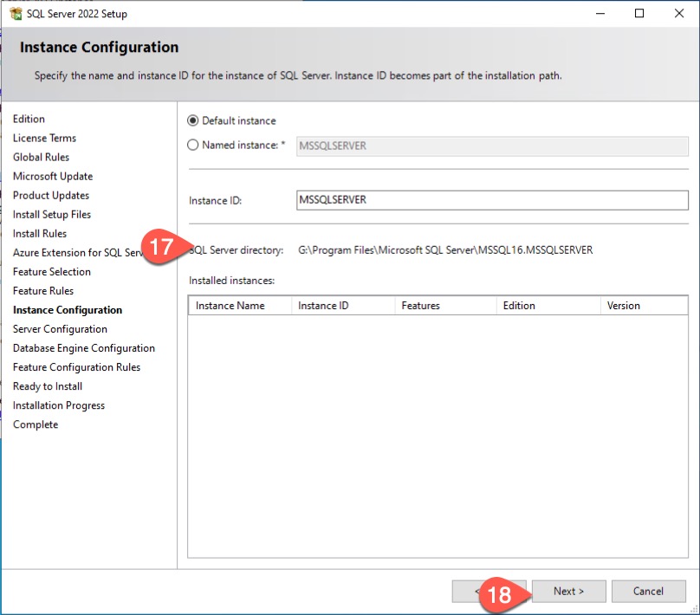The image size is (700, 615).
Task: Select the Edition step in sidebar
Action: click(29, 120)
